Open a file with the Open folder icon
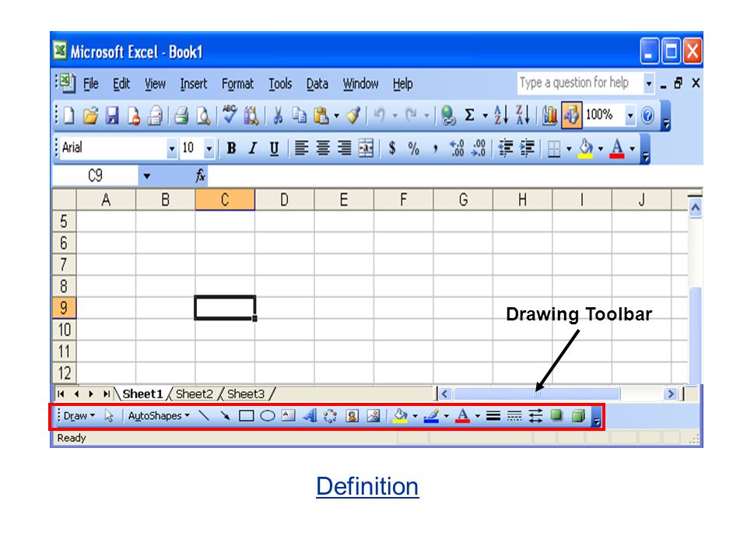The height and width of the screenshot is (560, 747). pyautogui.click(x=90, y=115)
